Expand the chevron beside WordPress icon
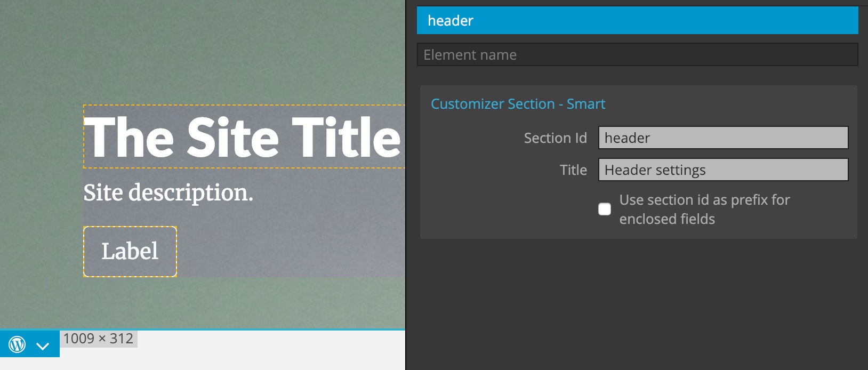 (43, 346)
